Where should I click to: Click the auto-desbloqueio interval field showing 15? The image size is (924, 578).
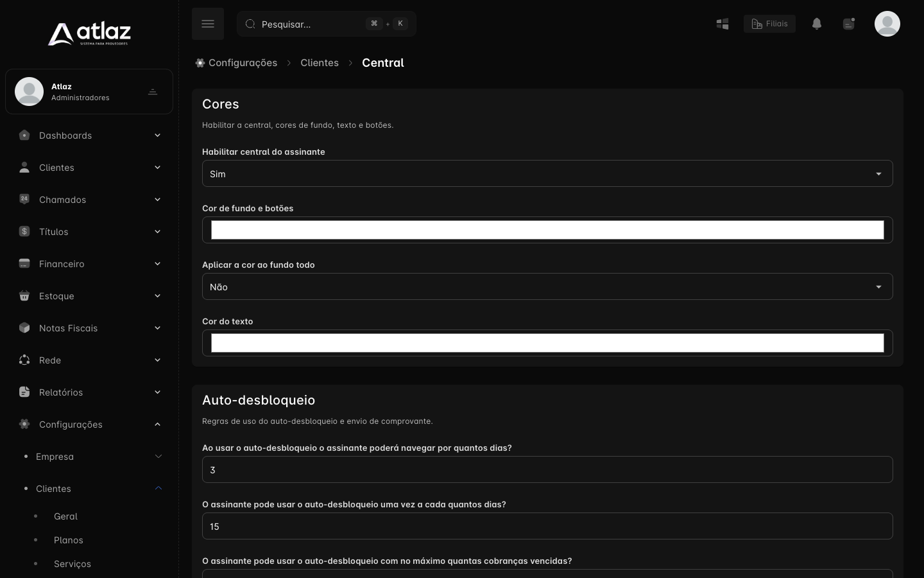[x=547, y=526]
